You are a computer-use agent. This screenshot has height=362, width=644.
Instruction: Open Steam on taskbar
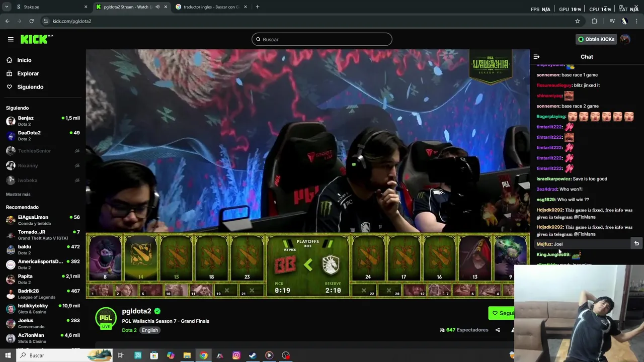click(253, 355)
